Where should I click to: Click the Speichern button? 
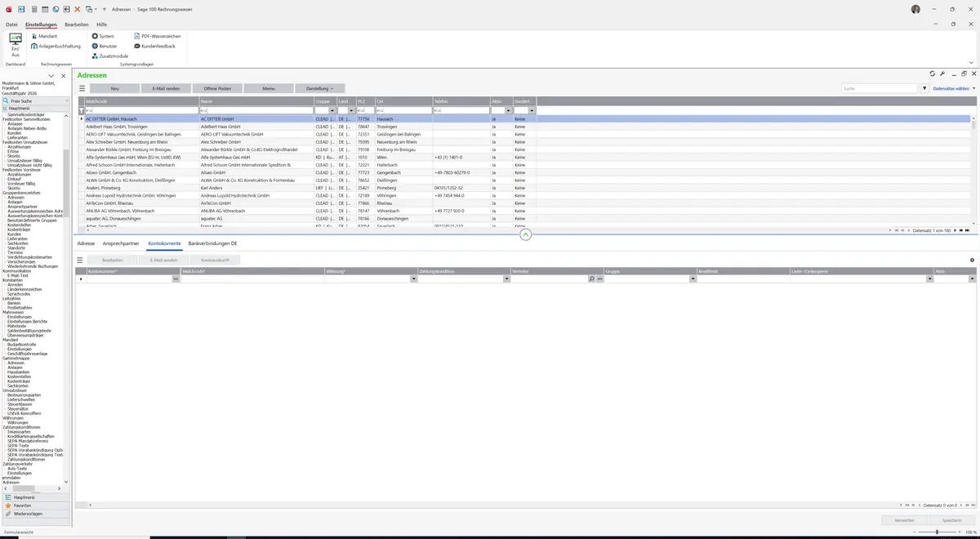[x=952, y=520]
